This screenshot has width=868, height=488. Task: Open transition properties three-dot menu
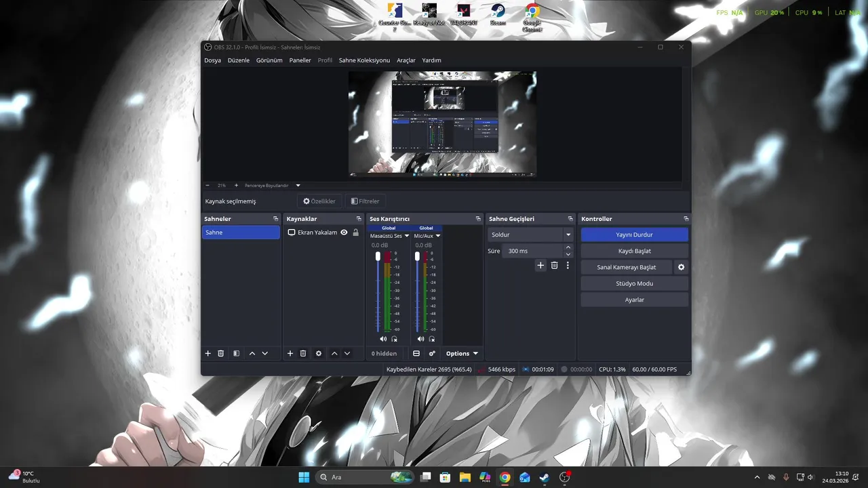(x=568, y=266)
